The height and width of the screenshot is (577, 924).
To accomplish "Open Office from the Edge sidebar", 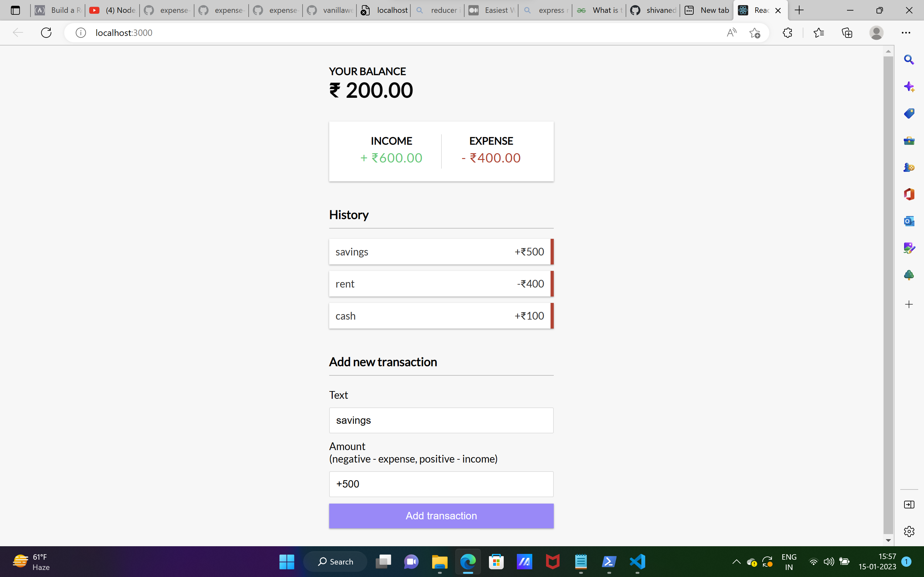I will (909, 194).
